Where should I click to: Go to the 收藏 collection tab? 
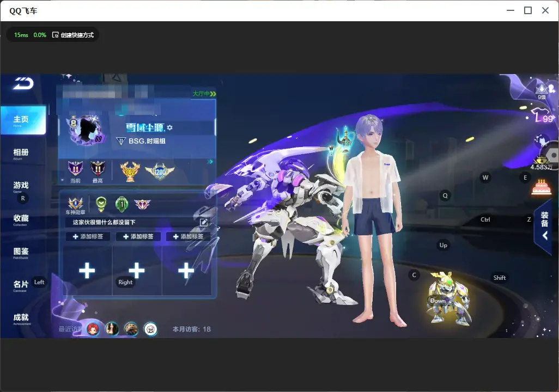[x=21, y=219]
